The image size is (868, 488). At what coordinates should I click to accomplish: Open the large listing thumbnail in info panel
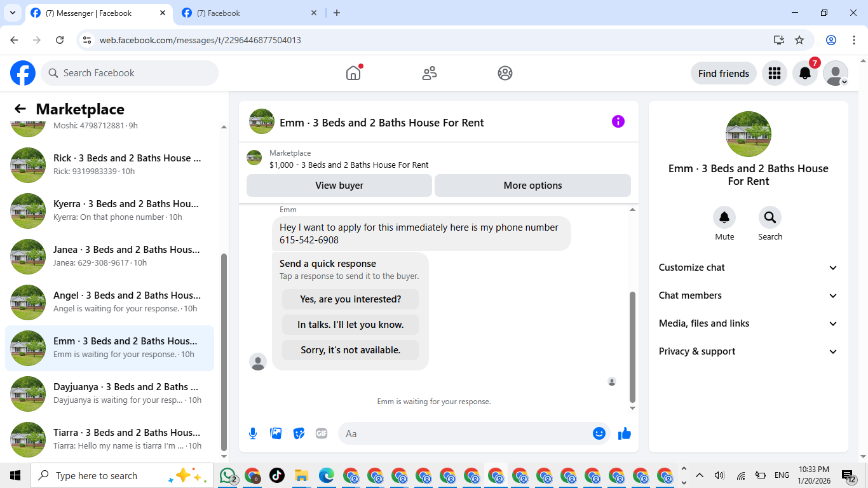click(749, 134)
